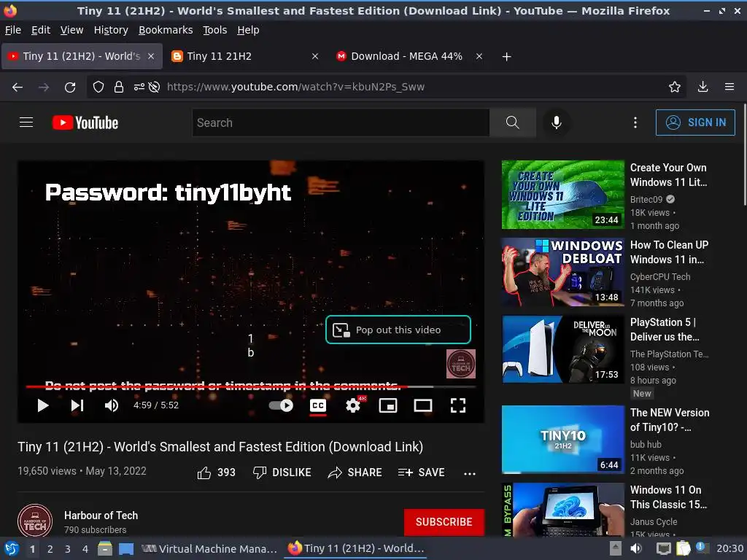Open the TINY10 21H2 video thumbnail

pyautogui.click(x=562, y=439)
